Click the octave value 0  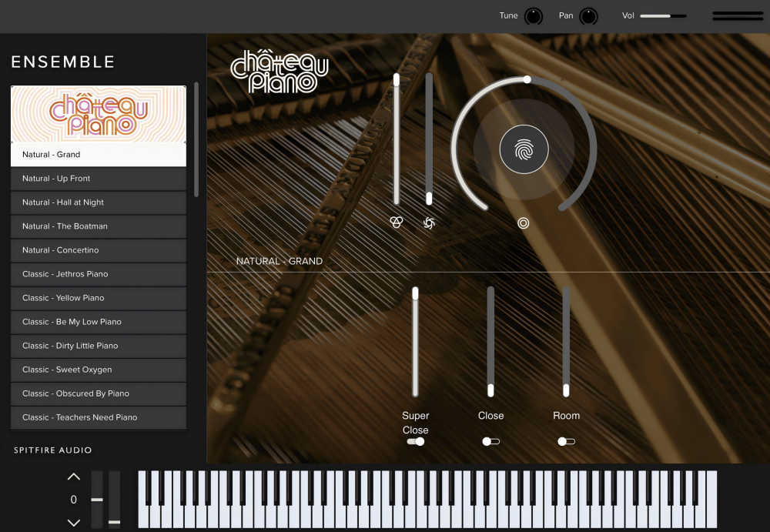coord(74,500)
